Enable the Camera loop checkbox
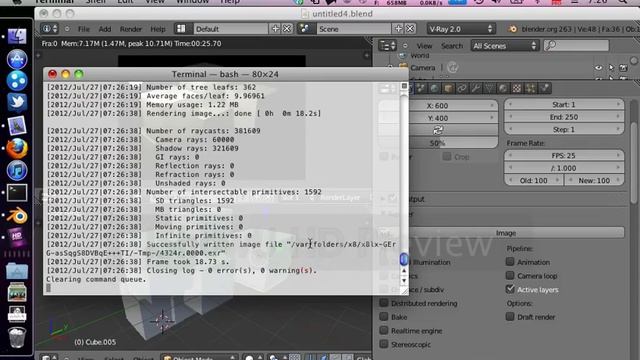The width and height of the screenshot is (640, 360). click(x=510, y=276)
